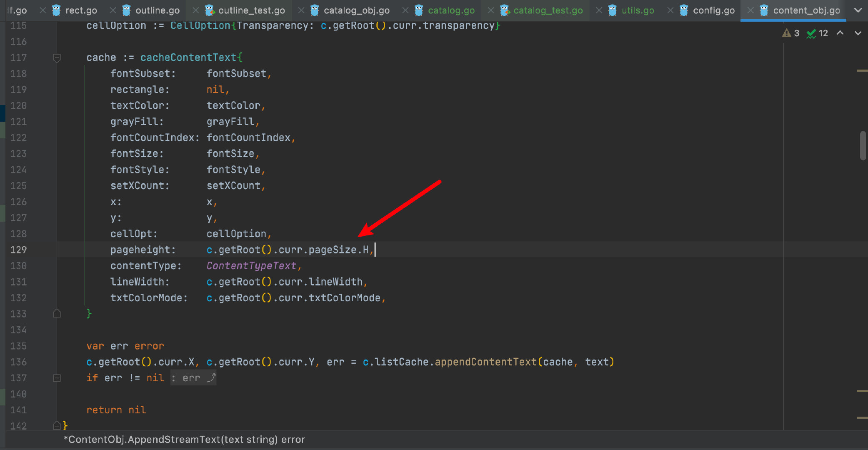Close the catalog.go tab
This screenshot has height=450, width=868.
[x=405, y=10]
